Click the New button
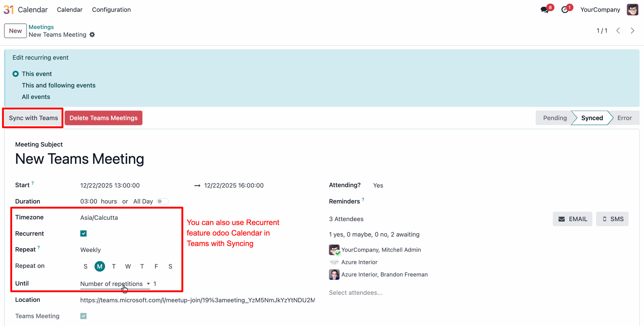Viewport: 644px width, 326px height. coord(15,31)
